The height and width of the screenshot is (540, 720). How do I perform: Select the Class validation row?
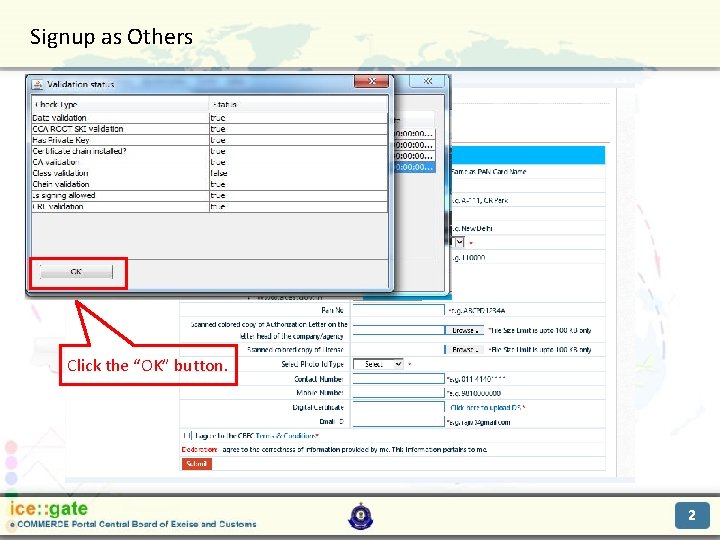209,173
